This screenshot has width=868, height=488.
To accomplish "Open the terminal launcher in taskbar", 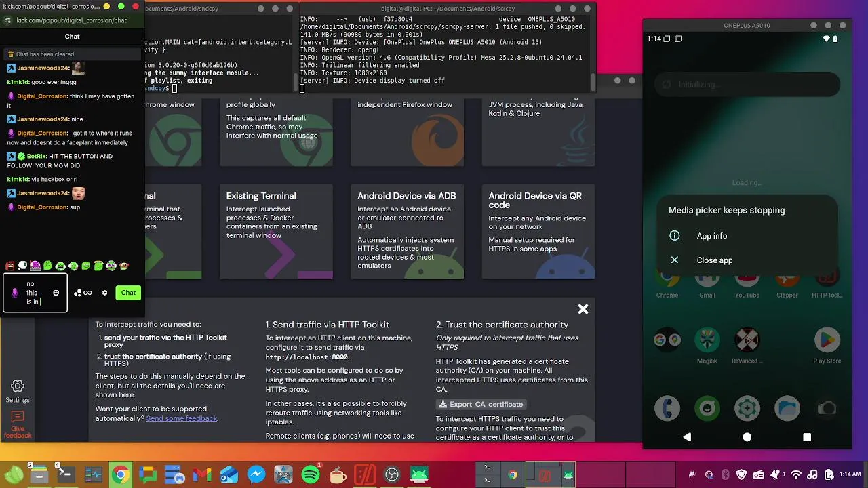I will point(66,474).
